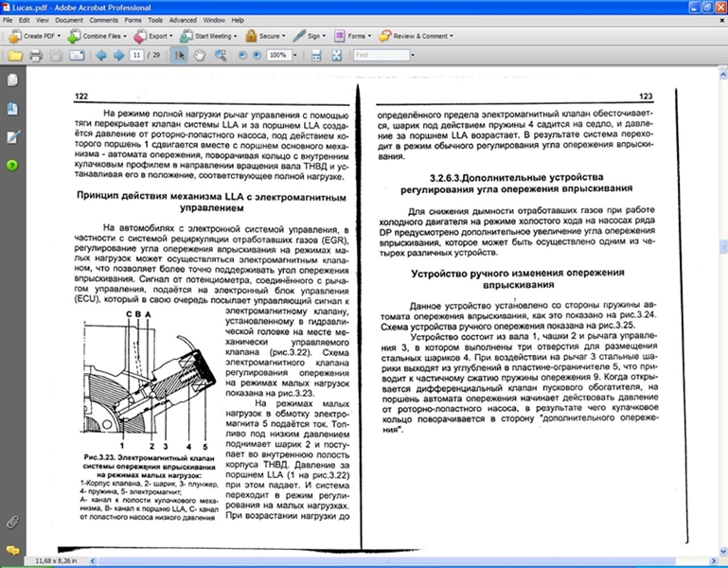728x568 pixels.
Task: Select the Hand tool
Action: (x=200, y=56)
